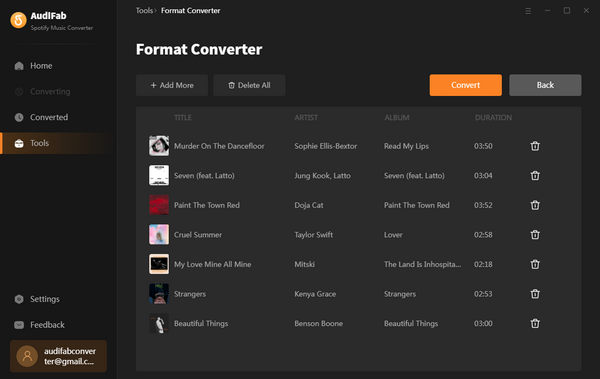The image size is (600, 379).
Task: Click artist 'Mitski'
Action: pos(305,265)
